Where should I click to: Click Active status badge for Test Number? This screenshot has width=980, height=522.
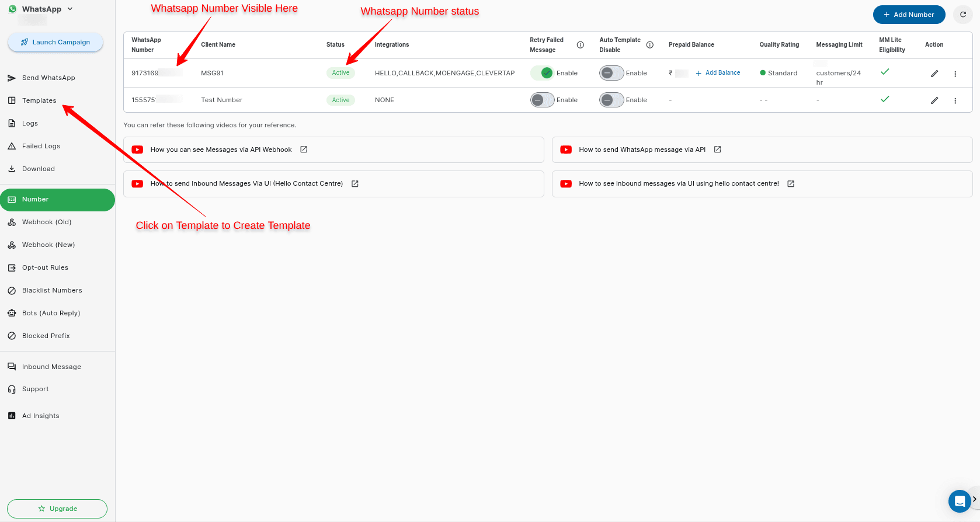tap(340, 100)
